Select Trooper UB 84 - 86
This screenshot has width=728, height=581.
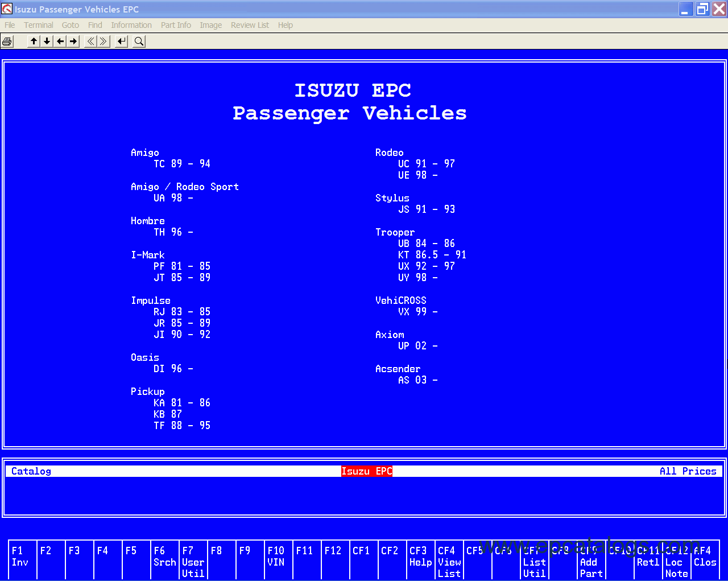point(427,244)
